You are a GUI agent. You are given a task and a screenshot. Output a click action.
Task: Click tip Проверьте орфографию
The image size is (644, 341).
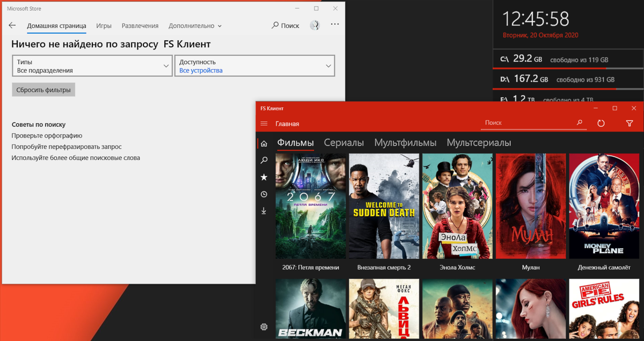click(x=47, y=136)
